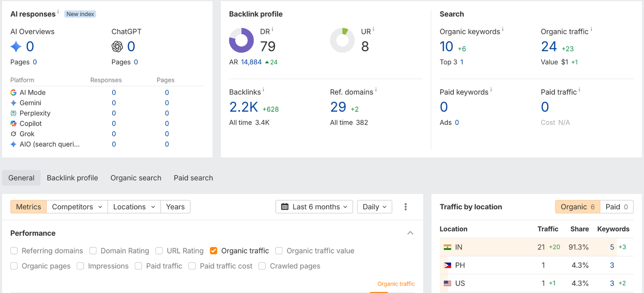The height and width of the screenshot is (293, 644).
Task: Open the three-dot more options menu
Action: (x=405, y=207)
